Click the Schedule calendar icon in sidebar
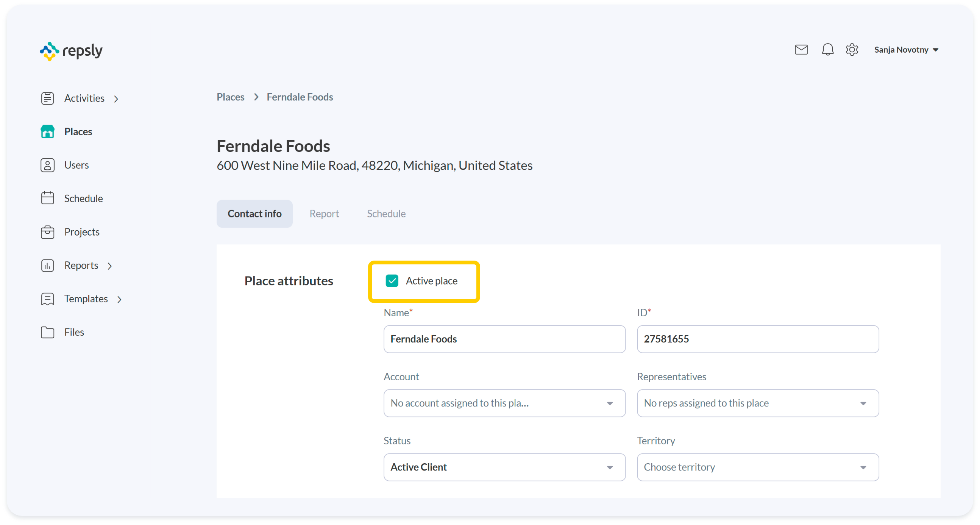980x525 pixels. [48, 198]
